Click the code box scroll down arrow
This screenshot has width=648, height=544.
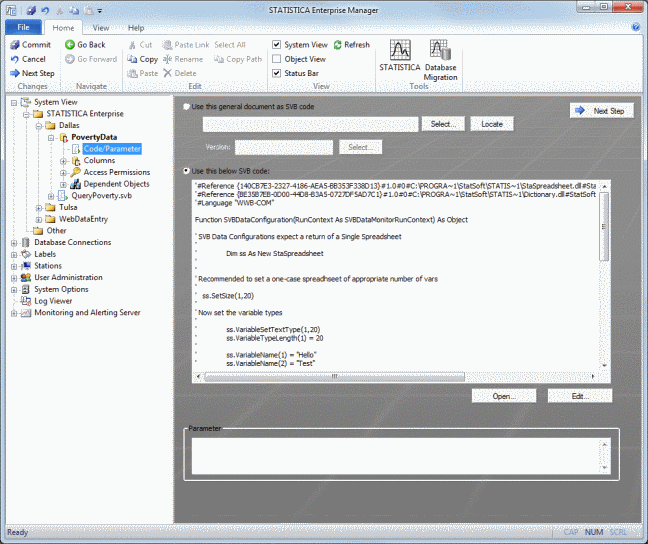pos(604,365)
